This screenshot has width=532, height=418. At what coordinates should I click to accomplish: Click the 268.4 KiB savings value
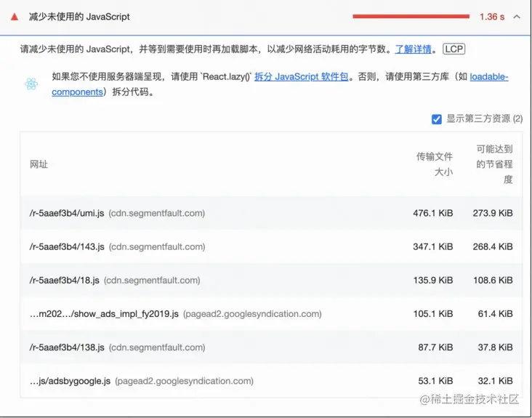pyautogui.click(x=493, y=246)
